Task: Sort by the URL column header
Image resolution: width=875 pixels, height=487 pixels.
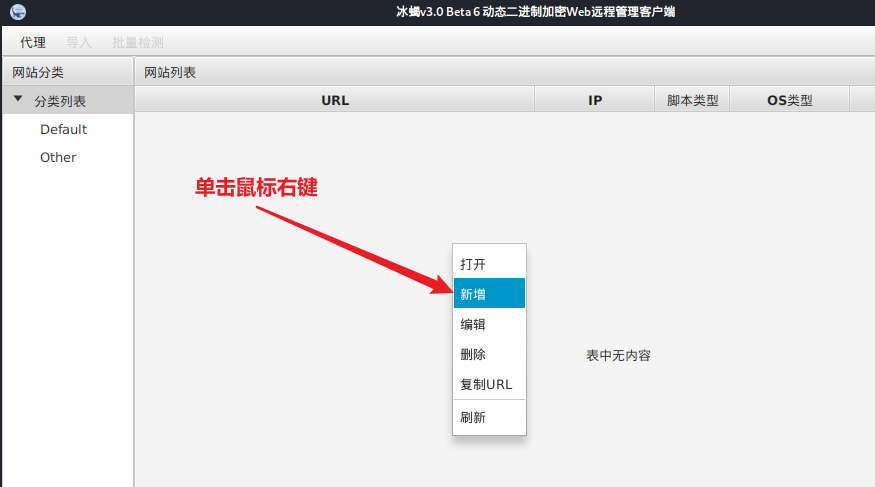Action: point(335,100)
